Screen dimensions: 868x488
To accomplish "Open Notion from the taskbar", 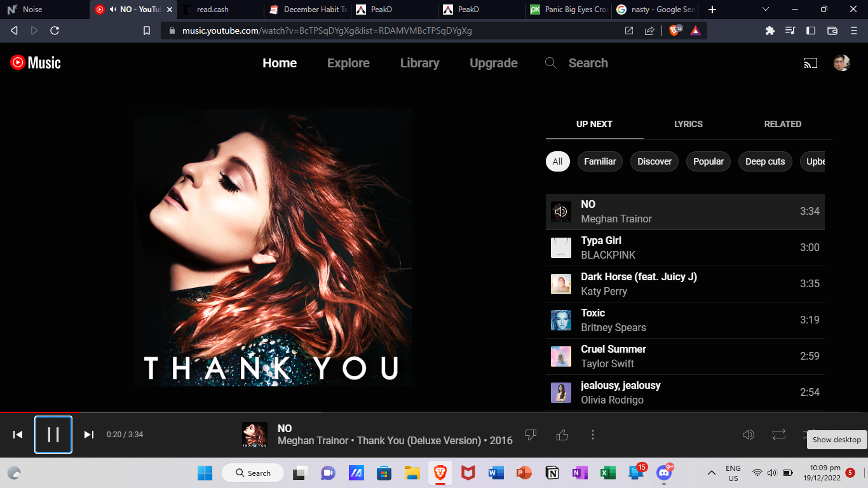I will (x=552, y=473).
